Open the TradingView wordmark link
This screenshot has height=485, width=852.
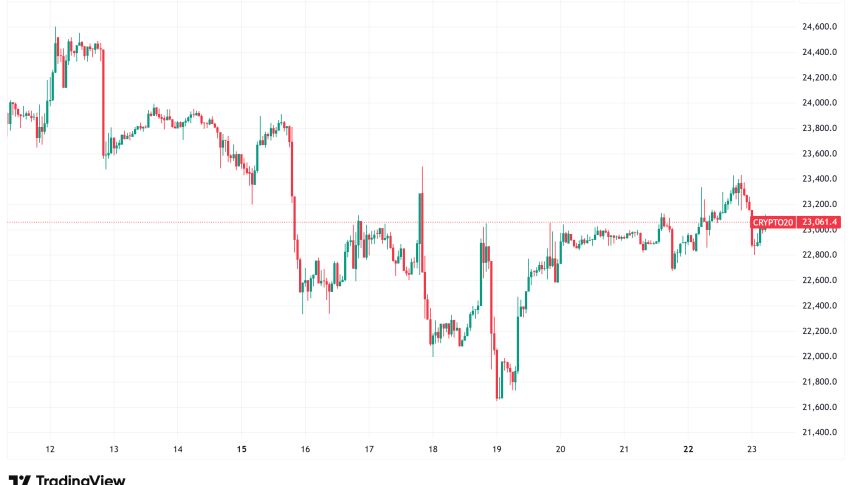click(79, 480)
